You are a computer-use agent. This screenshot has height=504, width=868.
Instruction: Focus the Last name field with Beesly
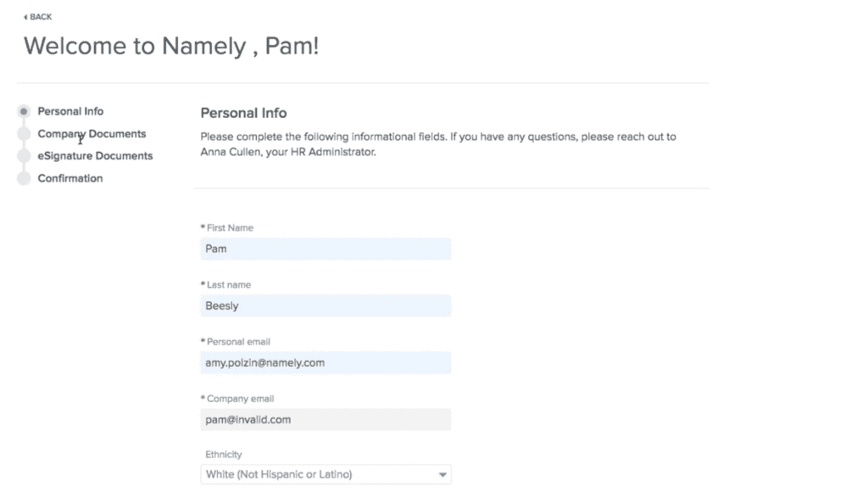325,306
